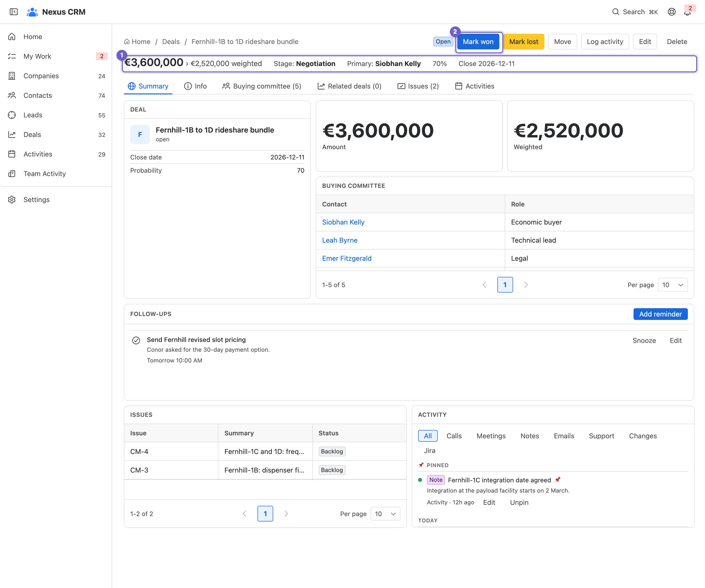
Task: Switch to Issues (2) tab
Action: click(x=418, y=86)
